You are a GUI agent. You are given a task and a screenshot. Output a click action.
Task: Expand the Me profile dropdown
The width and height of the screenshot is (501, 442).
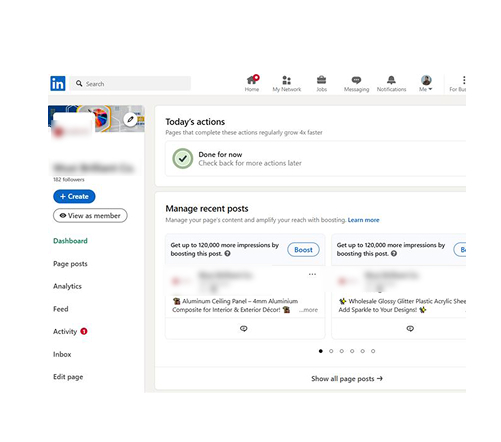tap(426, 83)
